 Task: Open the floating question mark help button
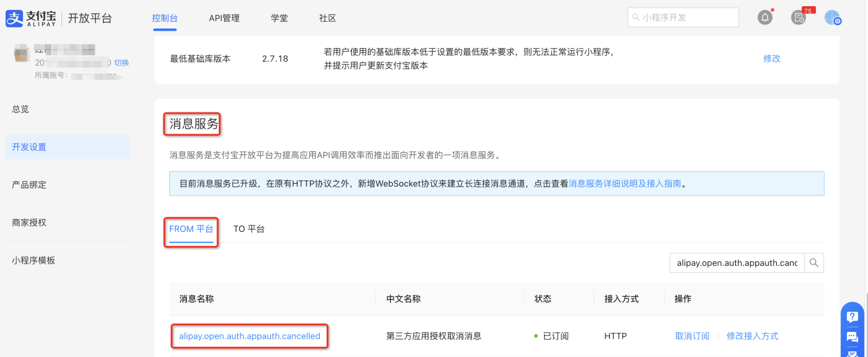852,317
